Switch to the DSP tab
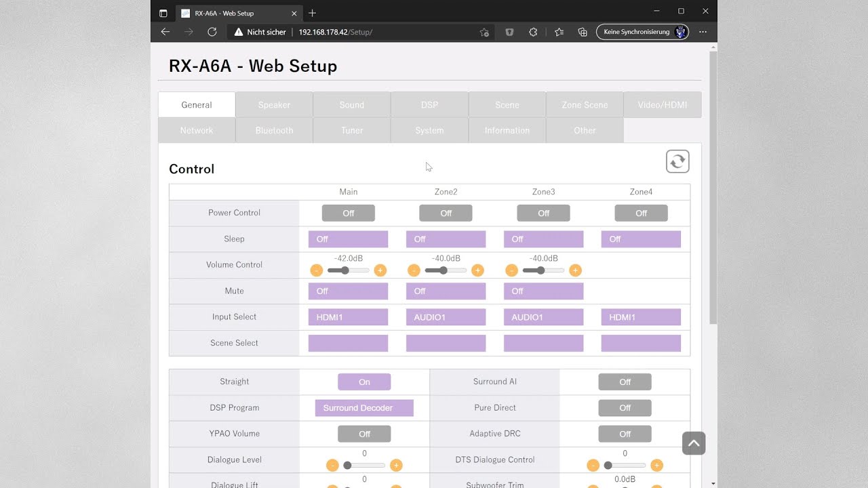The image size is (868, 488). (429, 105)
